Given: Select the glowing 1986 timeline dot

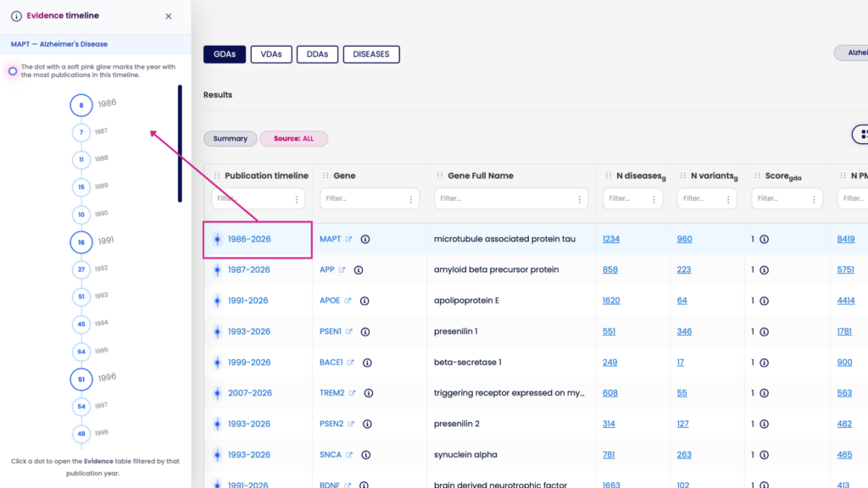Looking at the screenshot, I should [x=81, y=105].
